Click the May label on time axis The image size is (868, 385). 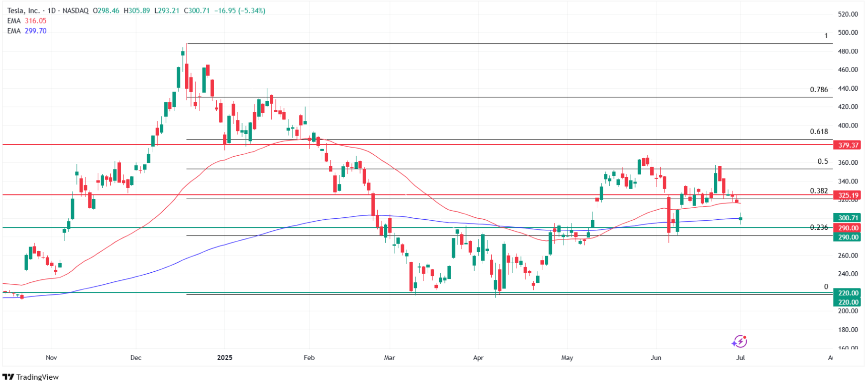(x=567, y=358)
